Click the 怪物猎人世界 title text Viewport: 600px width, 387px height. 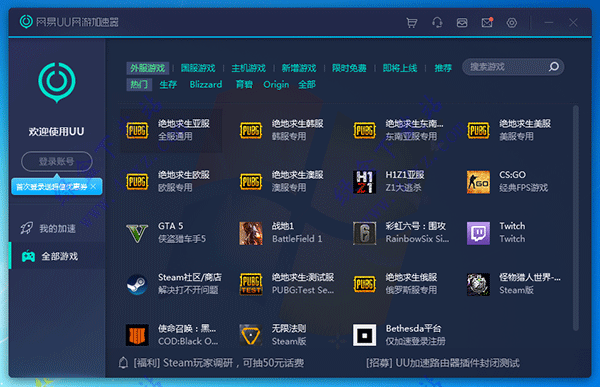click(530, 278)
